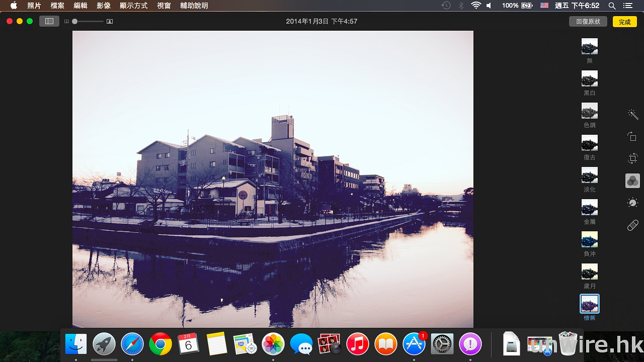This screenshot has width=644, height=362.
Task: Click the Enhance magic wand tool
Action: (632, 115)
